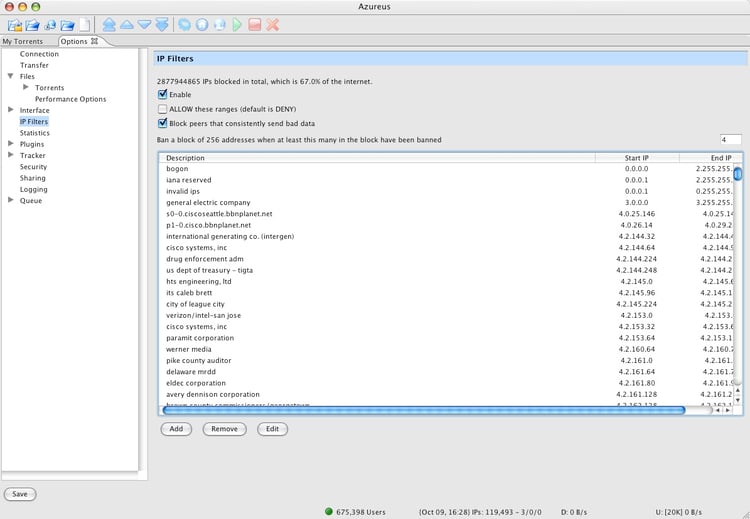The width and height of the screenshot is (750, 519).
Task: Expand the Torrents tree node
Action: [x=26, y=87]
